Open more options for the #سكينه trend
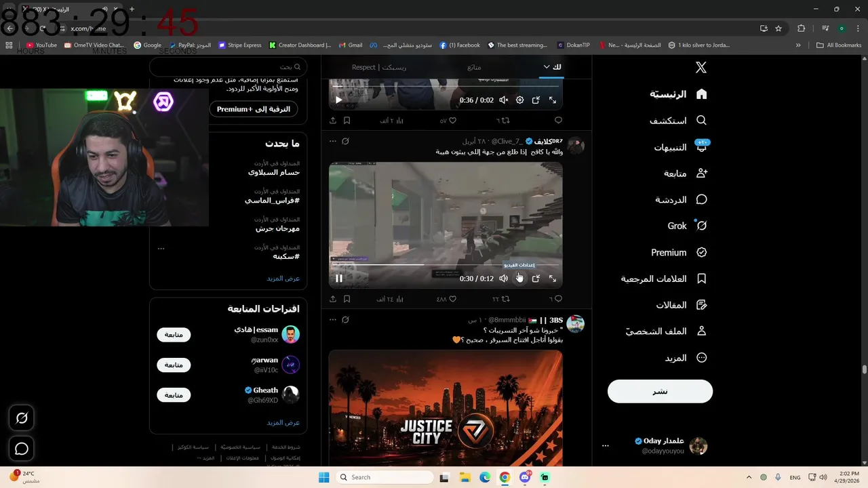The height and width of the screenshot is (488, 868). [161, 249]
